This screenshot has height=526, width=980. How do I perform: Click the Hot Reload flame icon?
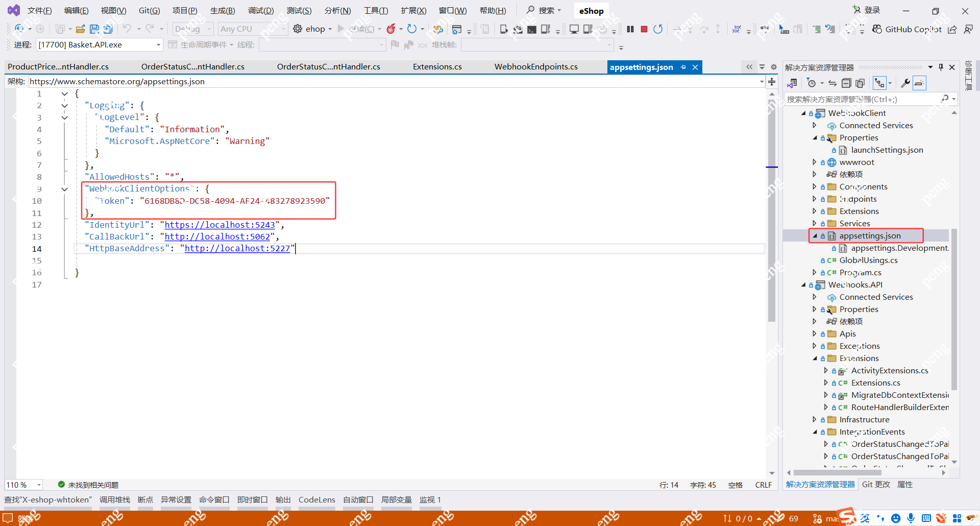(x=391, y=29)
